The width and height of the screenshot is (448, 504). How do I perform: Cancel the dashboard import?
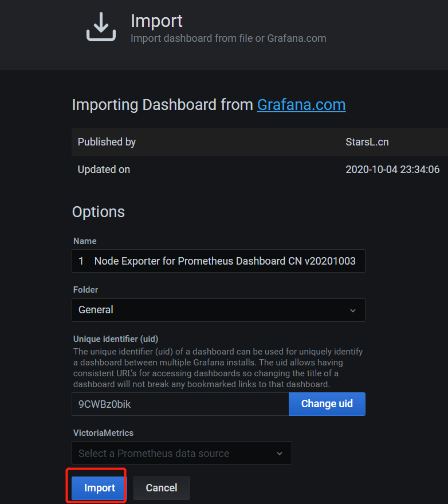click(x=162, y=488)
